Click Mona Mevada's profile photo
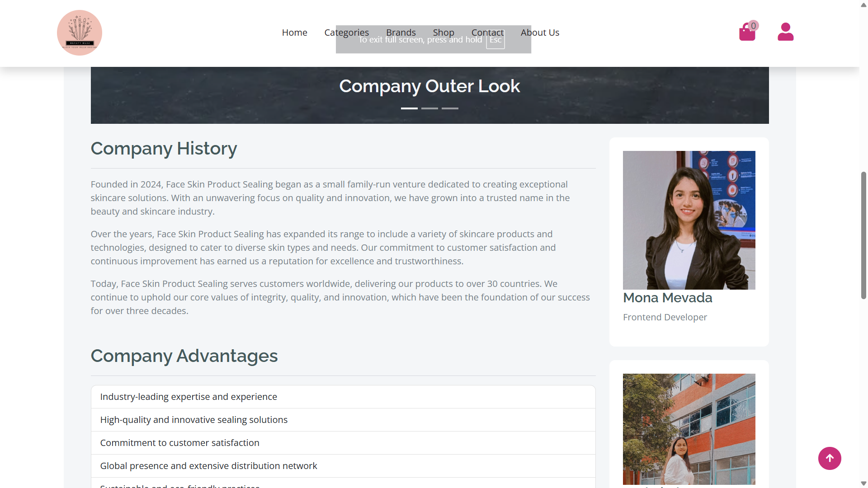The width and height of the screenshot is (868, 488). [689, 220]
